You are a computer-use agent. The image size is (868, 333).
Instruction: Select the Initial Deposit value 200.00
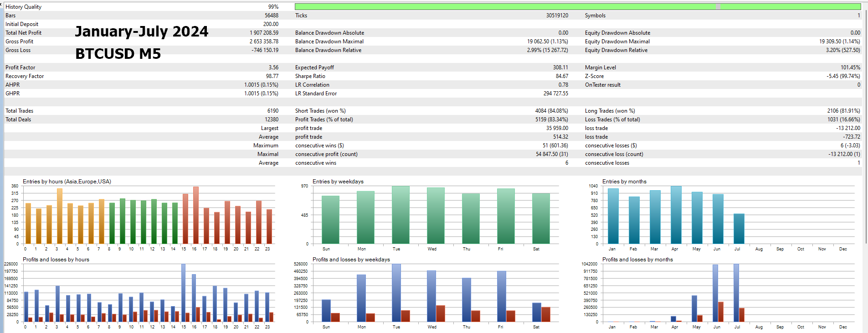pos(271,24)
